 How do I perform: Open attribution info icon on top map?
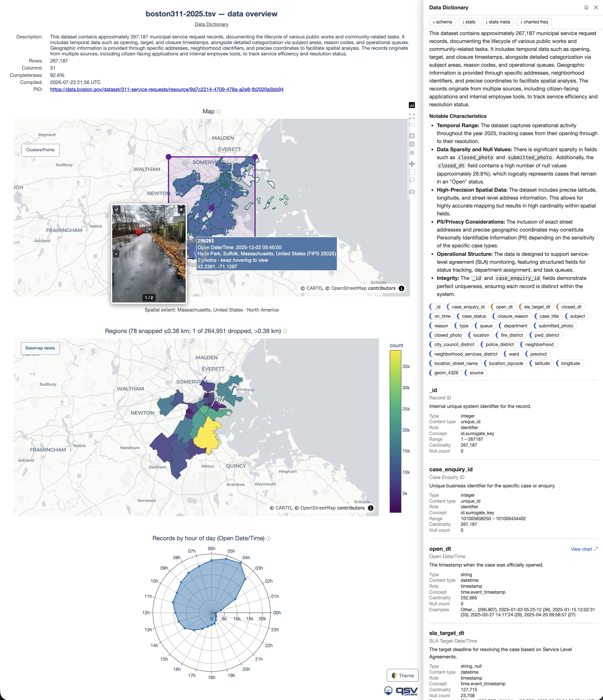tap(402, 289)
